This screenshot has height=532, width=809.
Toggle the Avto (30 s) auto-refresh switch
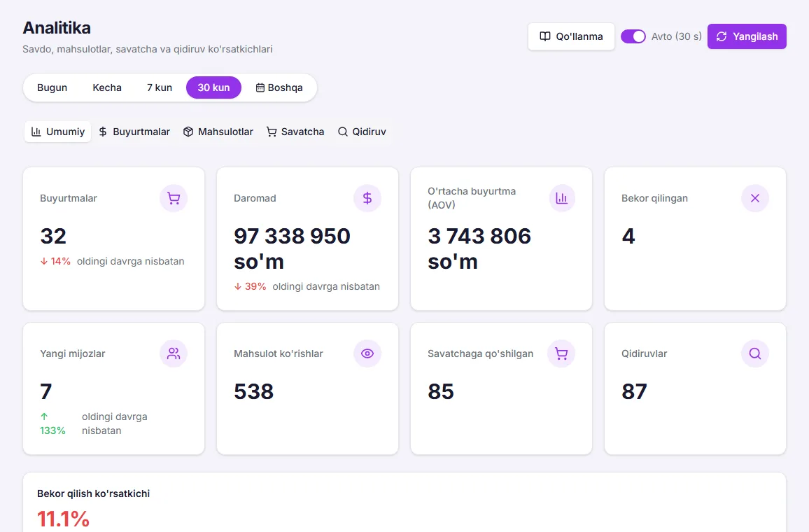tap(633, 36)
